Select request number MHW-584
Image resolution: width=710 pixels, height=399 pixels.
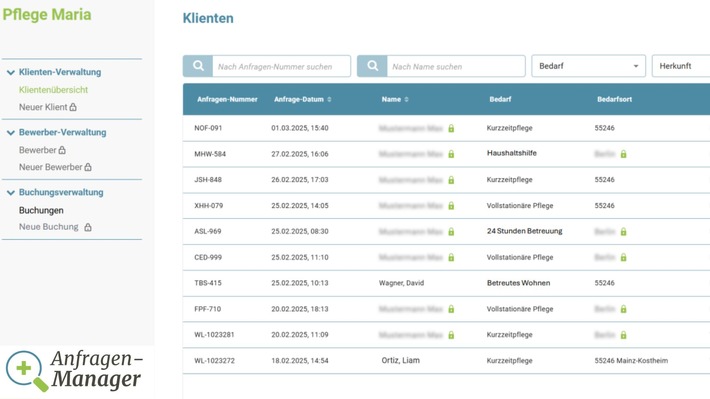pos(210,154)
